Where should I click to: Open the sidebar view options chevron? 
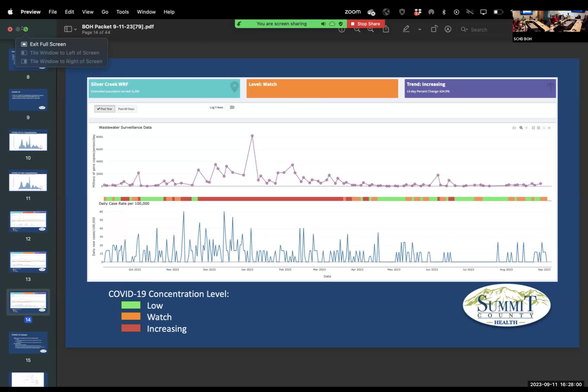[x=76, y=29]
